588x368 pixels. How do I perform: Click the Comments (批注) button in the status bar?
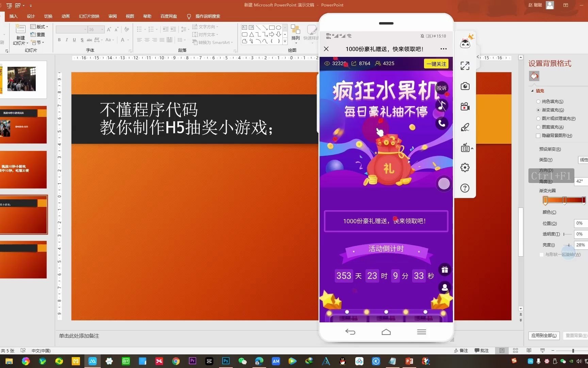481,350
